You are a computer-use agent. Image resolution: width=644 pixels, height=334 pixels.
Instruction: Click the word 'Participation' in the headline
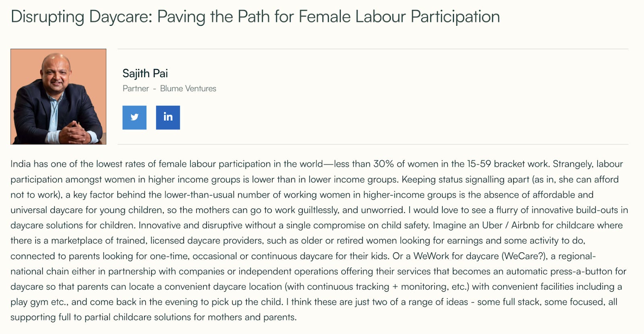click(x=455, y=17)
